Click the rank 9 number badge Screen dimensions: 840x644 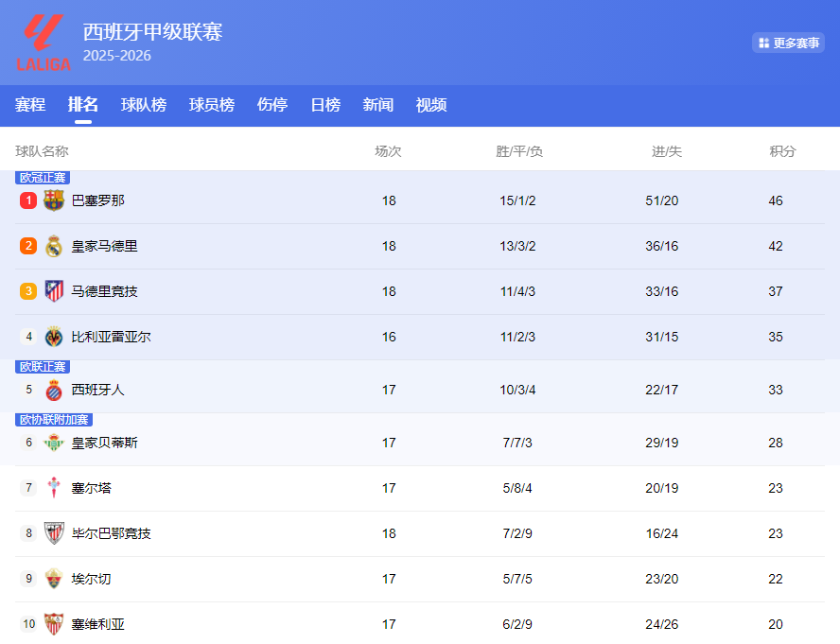[28, 579]
